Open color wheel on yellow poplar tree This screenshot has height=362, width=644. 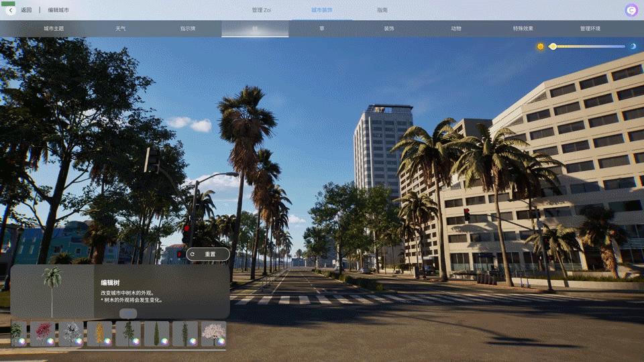[107, 341]
